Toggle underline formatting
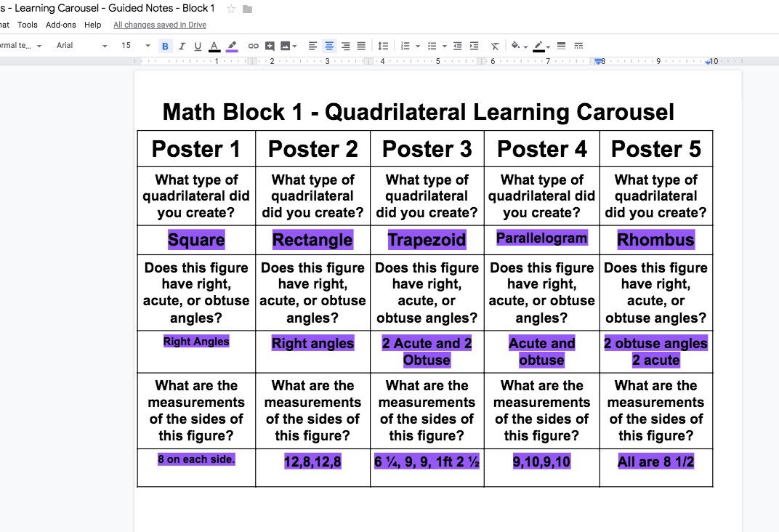This screenshot has height=532, width=779. [x=198, y=47]
